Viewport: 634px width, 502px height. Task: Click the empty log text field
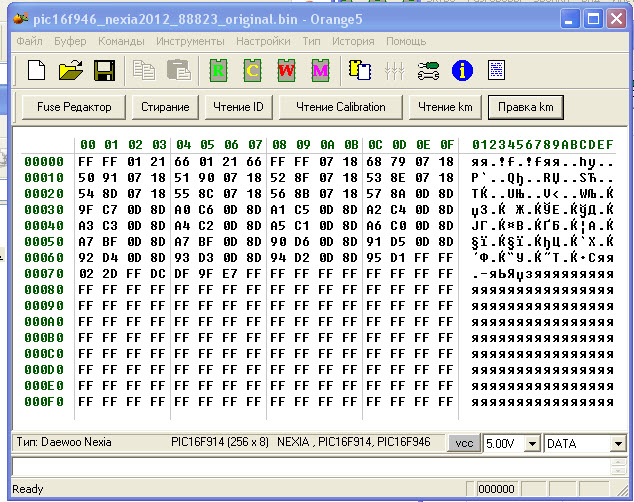pos(311,466)
